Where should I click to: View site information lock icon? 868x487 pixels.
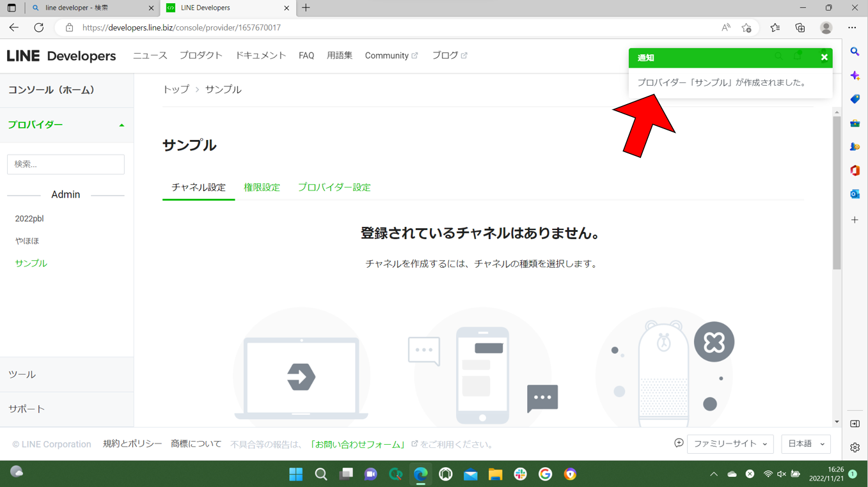pyautogui.click(x=69, y=27)
